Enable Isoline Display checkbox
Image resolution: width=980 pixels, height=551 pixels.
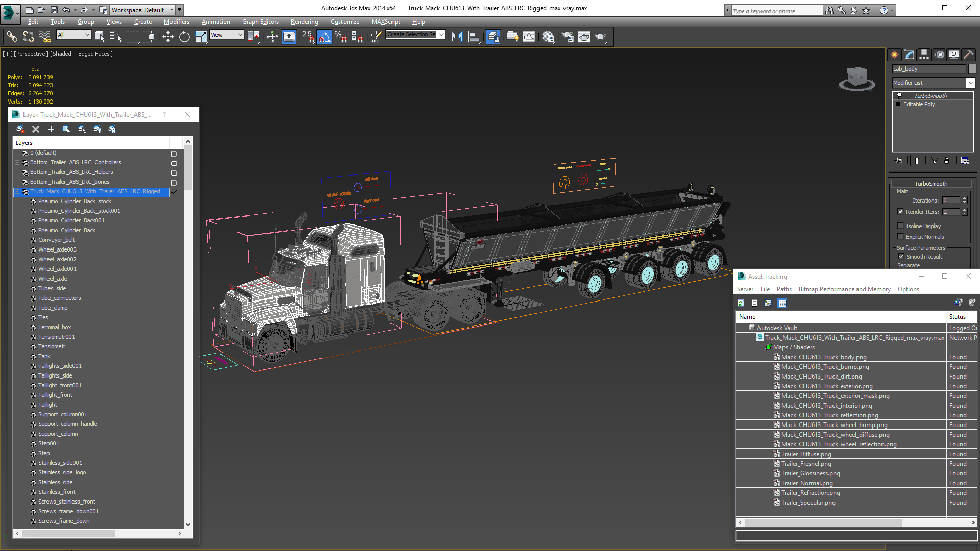(x=900, y=226)
